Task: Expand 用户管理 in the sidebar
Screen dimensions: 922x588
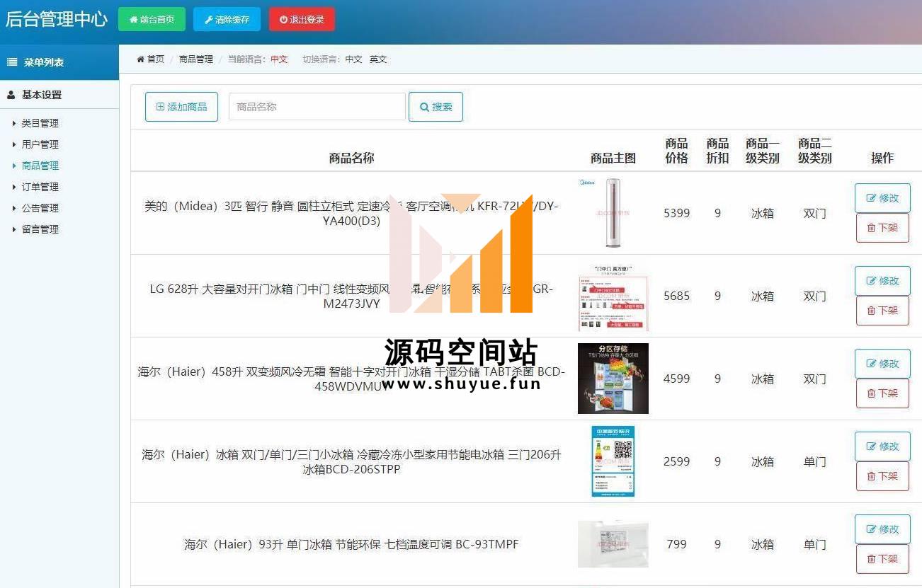Action: (40, 144)
